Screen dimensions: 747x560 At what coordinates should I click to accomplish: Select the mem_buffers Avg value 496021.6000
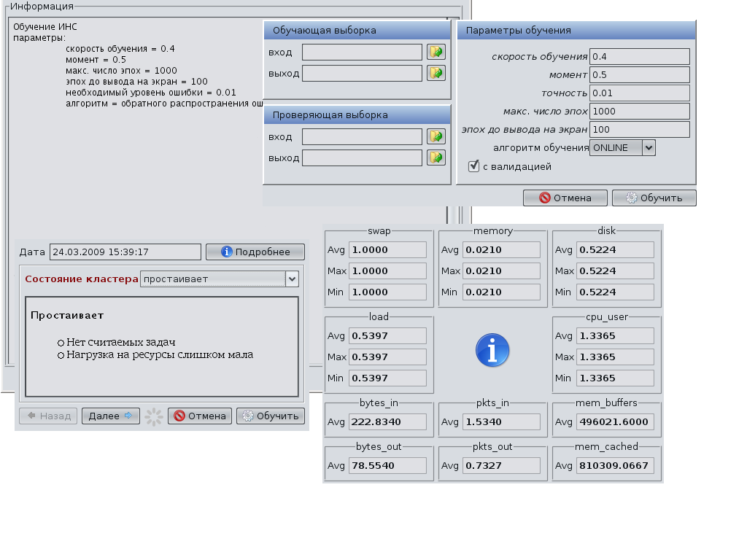point(615,422)
